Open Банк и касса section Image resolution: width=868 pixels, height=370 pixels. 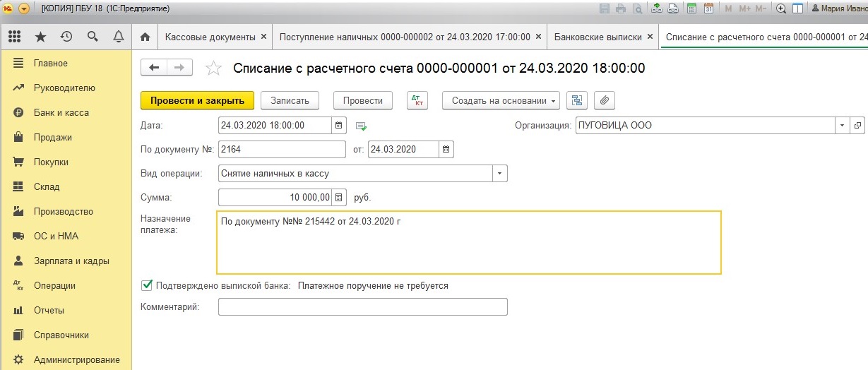click(61, 112)
